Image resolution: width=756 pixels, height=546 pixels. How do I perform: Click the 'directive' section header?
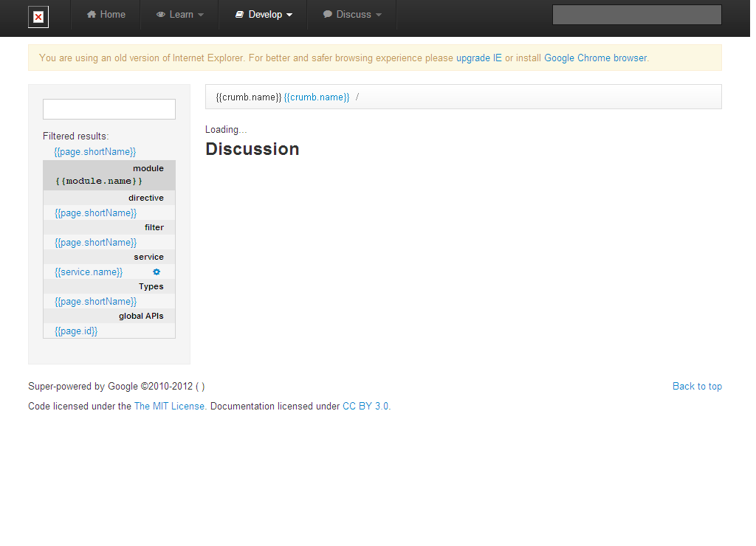(x=146, y=198)
